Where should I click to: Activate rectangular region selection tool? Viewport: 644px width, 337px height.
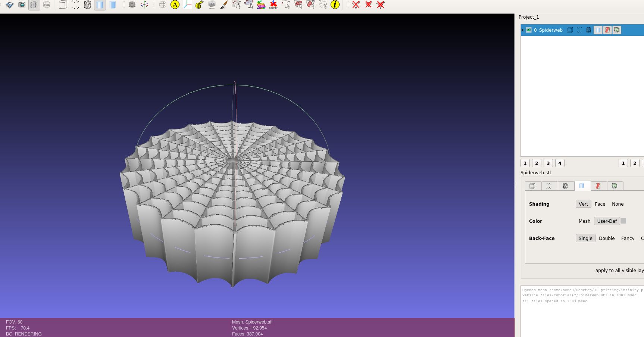pos(286,5)
